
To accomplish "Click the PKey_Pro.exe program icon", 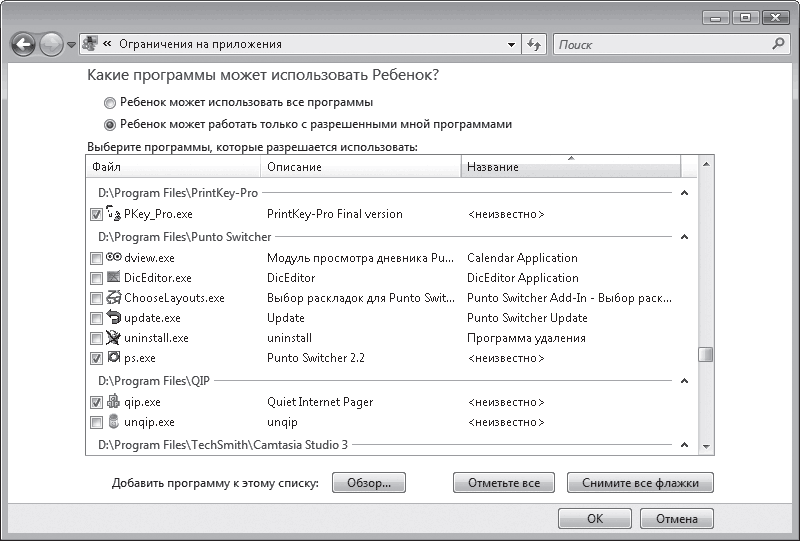I will (113, 214).
